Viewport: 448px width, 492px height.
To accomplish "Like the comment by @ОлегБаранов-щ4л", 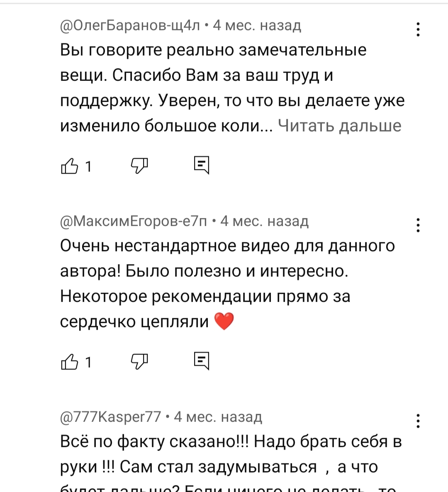I will pos(69,166).
